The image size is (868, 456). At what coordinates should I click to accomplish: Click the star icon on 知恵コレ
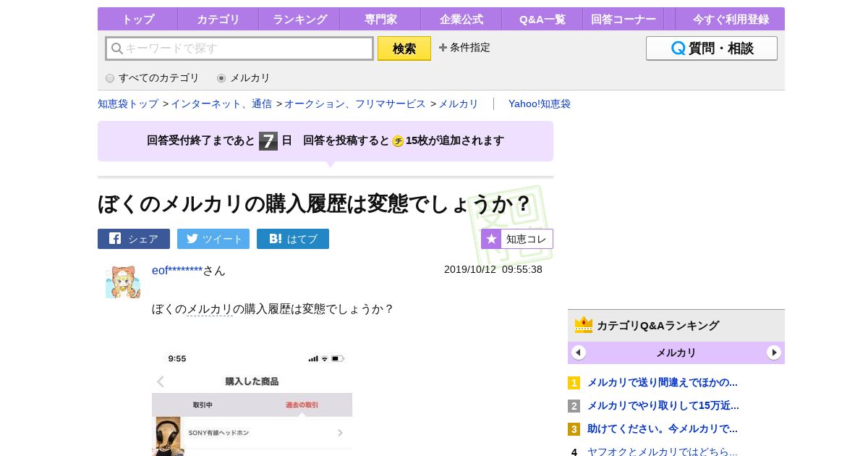point(491,239)
